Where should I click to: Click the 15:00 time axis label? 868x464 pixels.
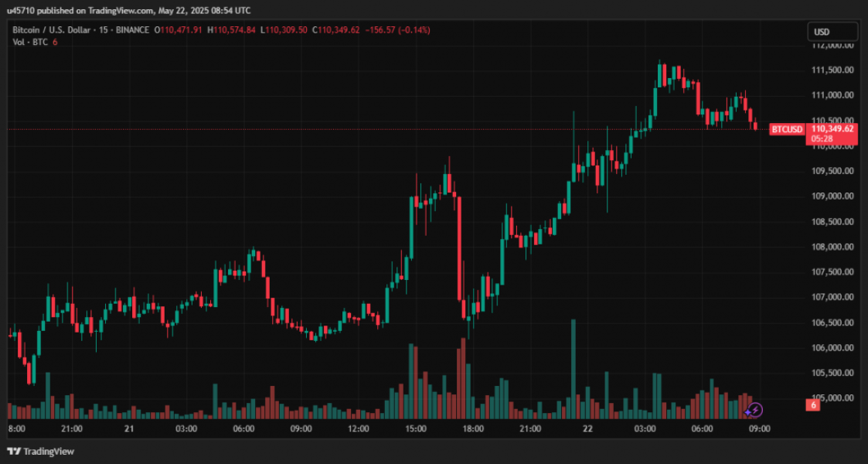[x=416, y=428]
